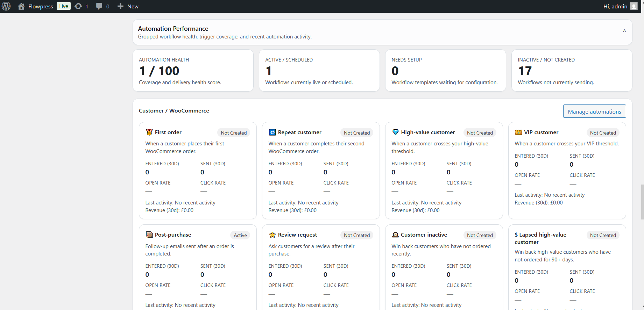The height and width of the screenshot is (310, 644).
Task: Click the First order medal icon
Action: click(x=149, y=132)
